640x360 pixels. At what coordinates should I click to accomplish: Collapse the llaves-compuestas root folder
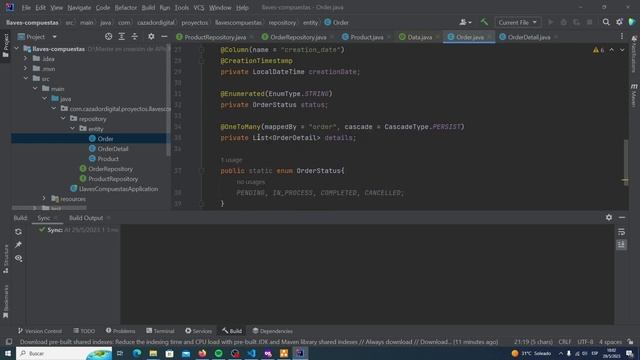(x=17, y=49)
